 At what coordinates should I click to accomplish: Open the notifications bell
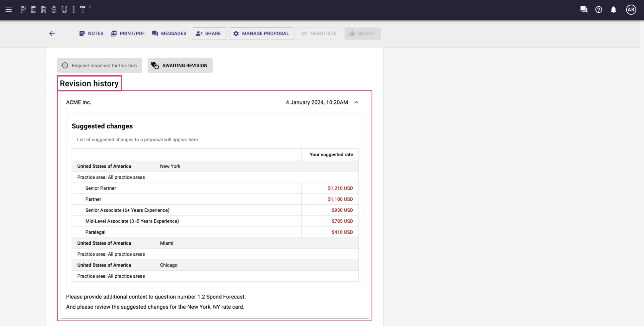click(x=614, y=10)
